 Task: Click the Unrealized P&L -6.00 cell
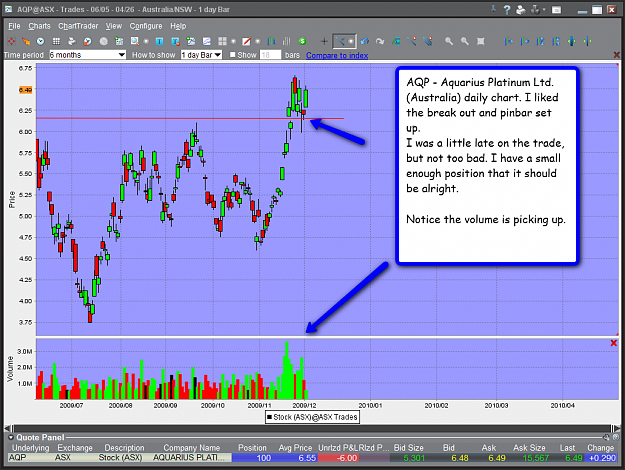click(338, 458)
